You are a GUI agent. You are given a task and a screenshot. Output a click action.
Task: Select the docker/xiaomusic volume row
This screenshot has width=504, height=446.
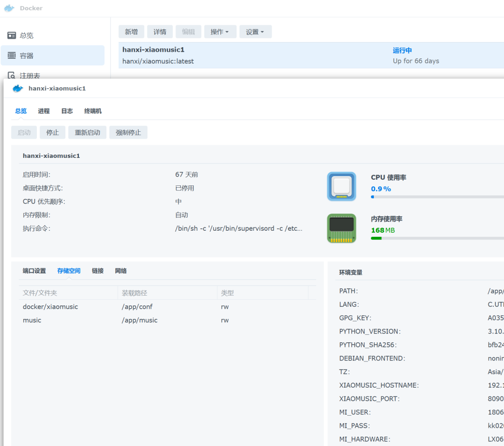168,307
